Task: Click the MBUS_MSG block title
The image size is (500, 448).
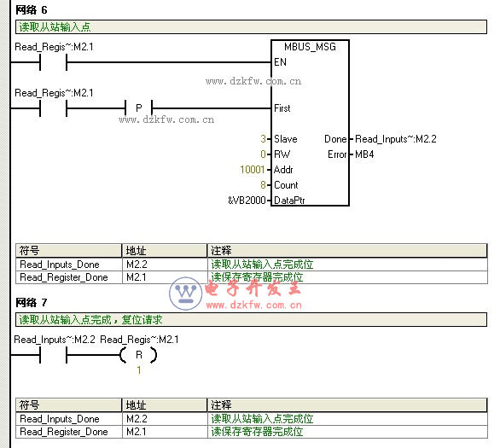Action: pyautogui.click(x=310, y=47)
